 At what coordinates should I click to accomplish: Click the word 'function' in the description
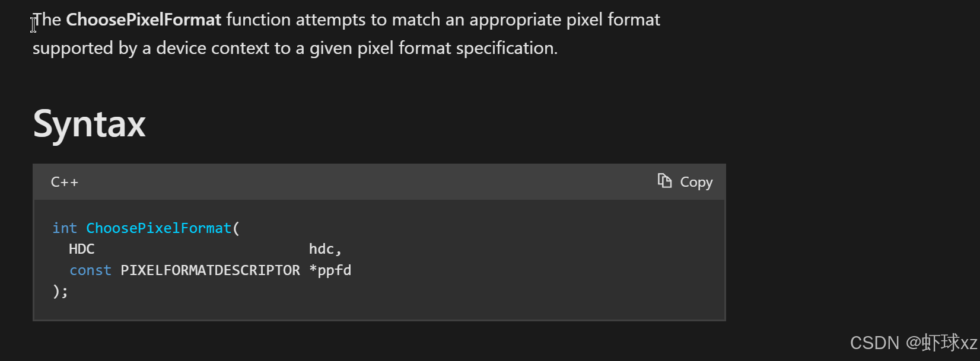point(259,20)
